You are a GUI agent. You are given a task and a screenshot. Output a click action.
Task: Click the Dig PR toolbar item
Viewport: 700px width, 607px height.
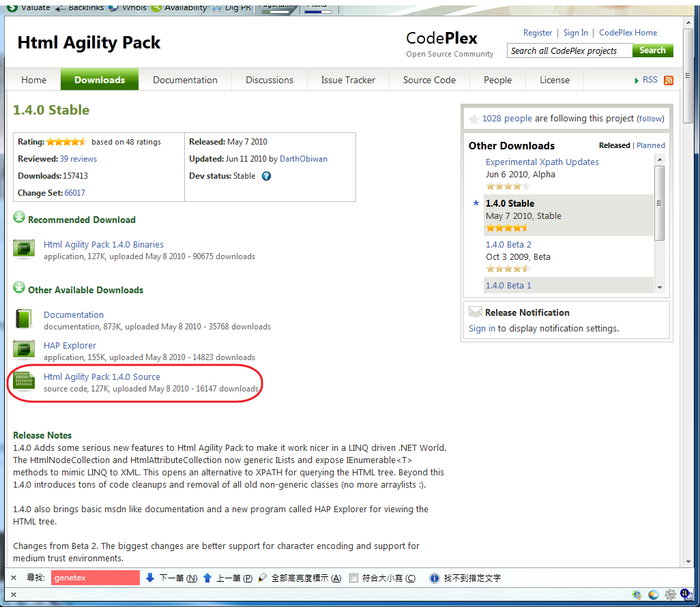233,8
